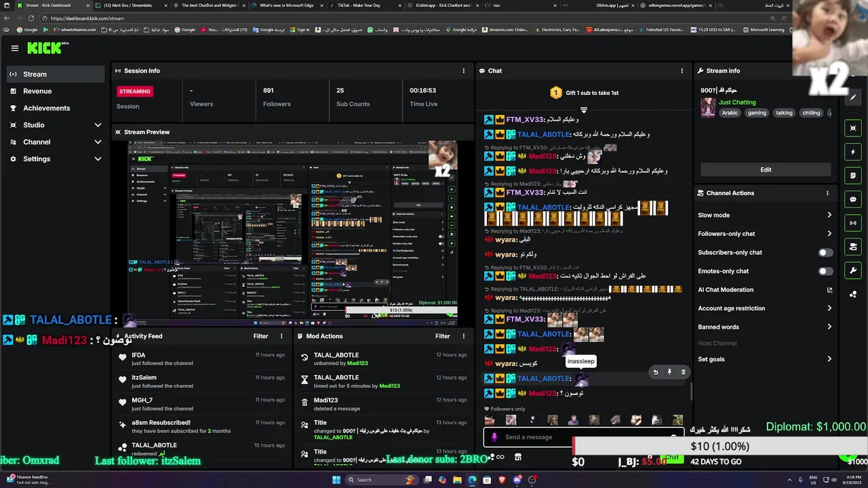Click Just Chatting category cover image
Screen dimensions: 868x488
pos(708,108)
